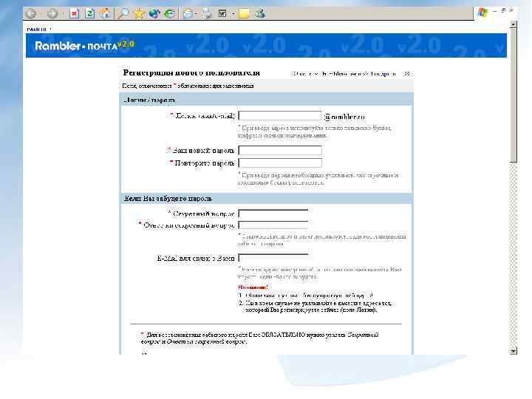Click the answer to secret question field
Image resolution: width=532 pixels, height=399 pixels.
click(273, 225)
